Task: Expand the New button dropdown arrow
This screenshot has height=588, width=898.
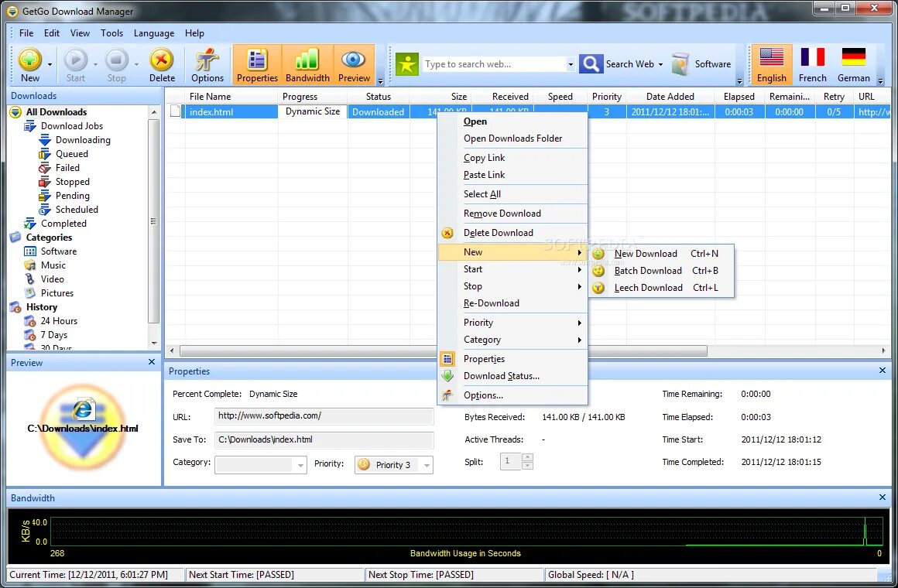Action: click(50, 64)
